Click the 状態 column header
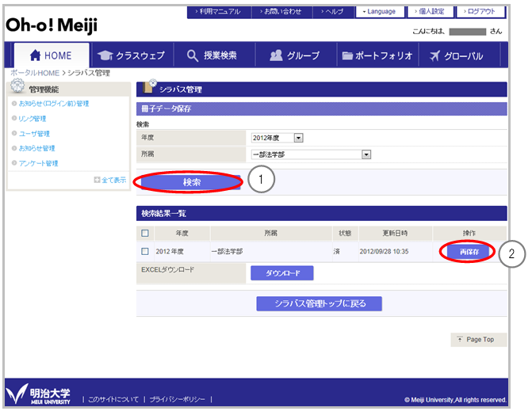This screenshot has width=532, height=411. [345, 233]
